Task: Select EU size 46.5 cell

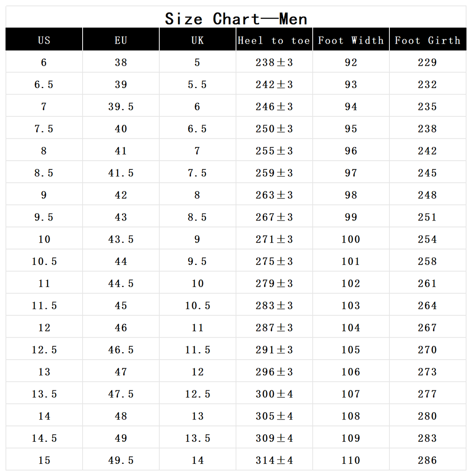Action: tap(121, 349)
